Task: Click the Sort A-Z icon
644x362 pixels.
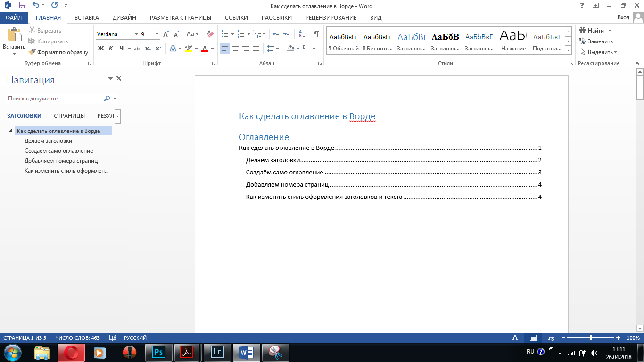Action: coord(302,34)
